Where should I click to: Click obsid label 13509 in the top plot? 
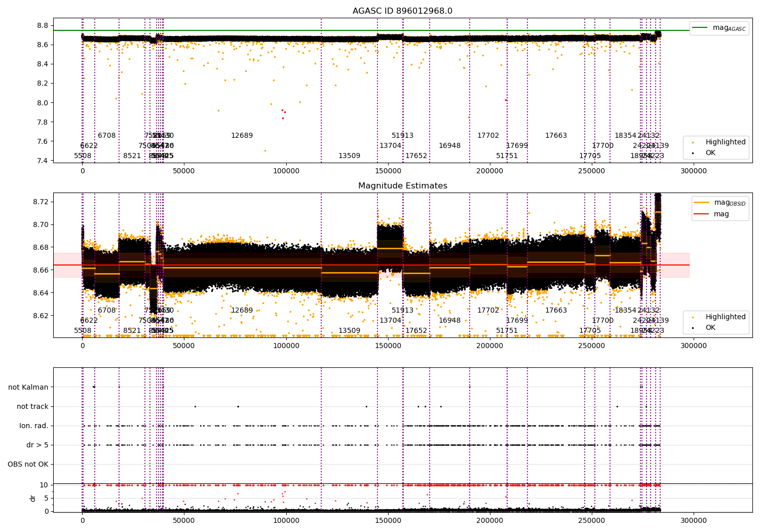click(349, 156)
